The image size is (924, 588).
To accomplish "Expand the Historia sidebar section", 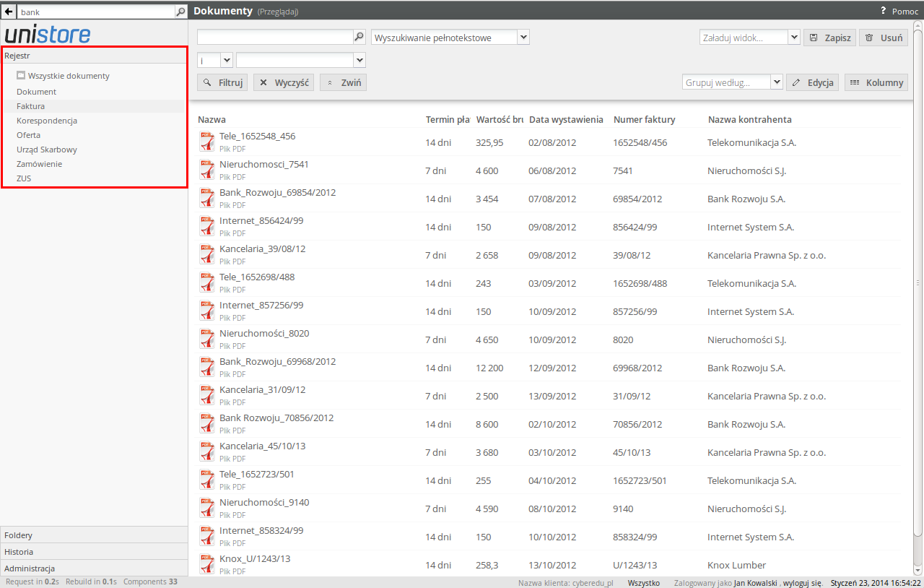I will coord(94,552).
